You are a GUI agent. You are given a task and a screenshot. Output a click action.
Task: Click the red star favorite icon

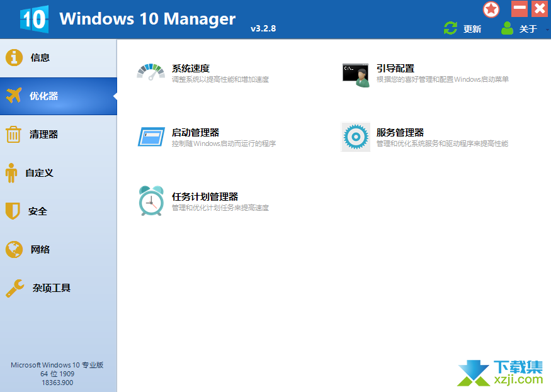pyautogui.click(x=491, y=9)
